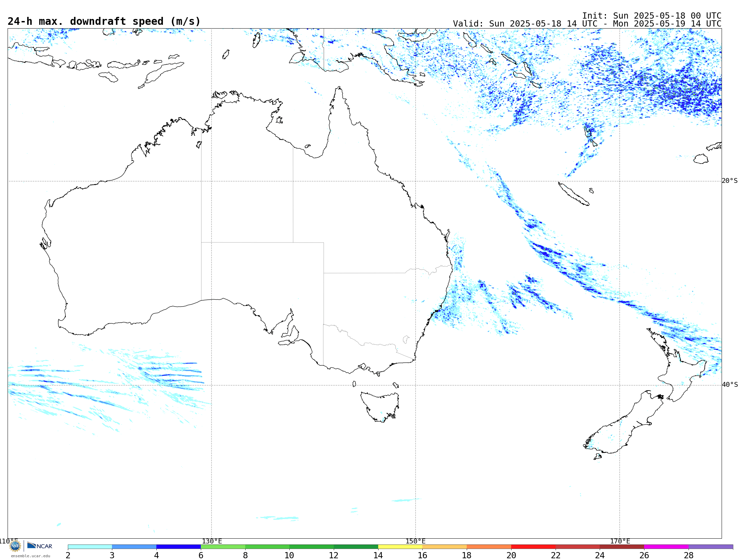Click the colorbar tick label '10'
Screen dimensions: 744x560
(x=289, y=555)
